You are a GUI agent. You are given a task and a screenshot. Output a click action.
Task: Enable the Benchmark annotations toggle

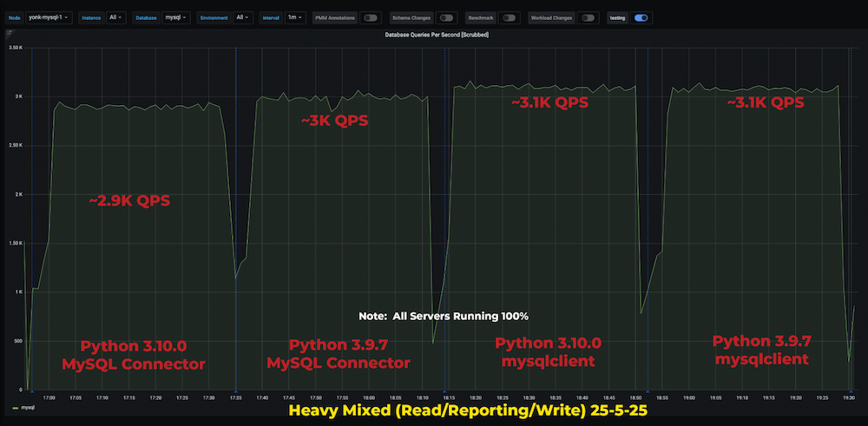[x=510, y=17]
